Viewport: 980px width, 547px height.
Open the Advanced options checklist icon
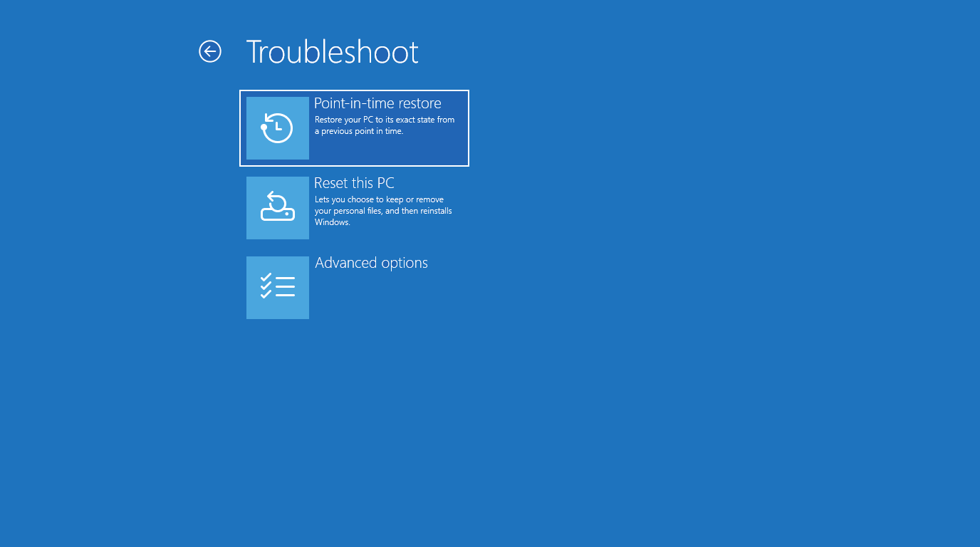pos(277,287)
